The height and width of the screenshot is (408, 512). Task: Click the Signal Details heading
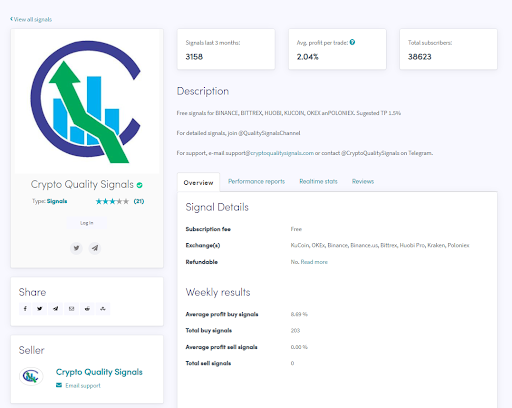click(217, 207)
